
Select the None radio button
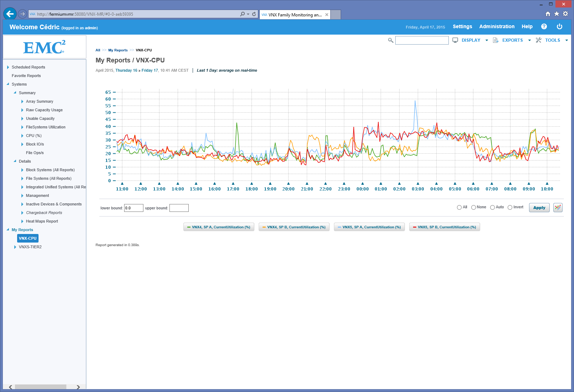coord(473,207)
